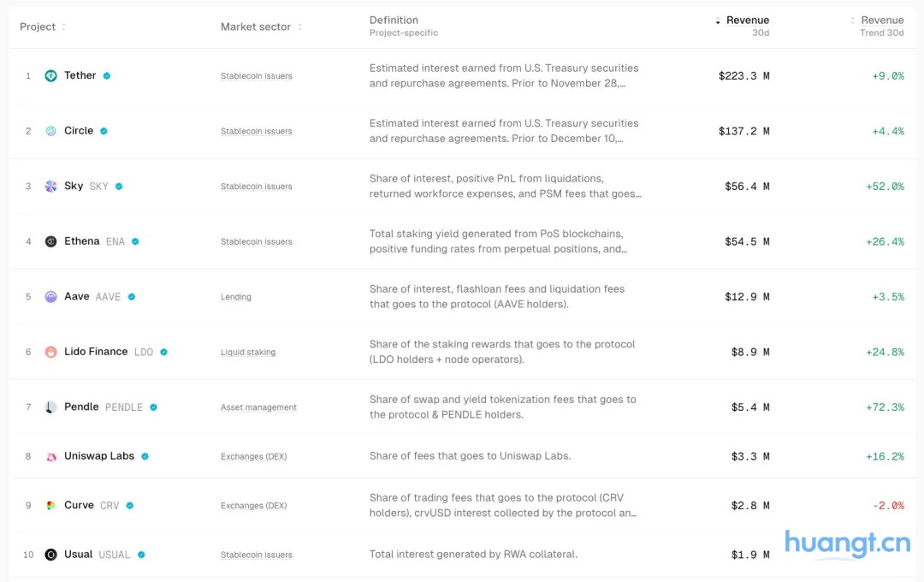Click the Uniswap Labs unicorn icon
Image resolution: width=924 pixels, height=582 pixels.
[x=50, y=457]
